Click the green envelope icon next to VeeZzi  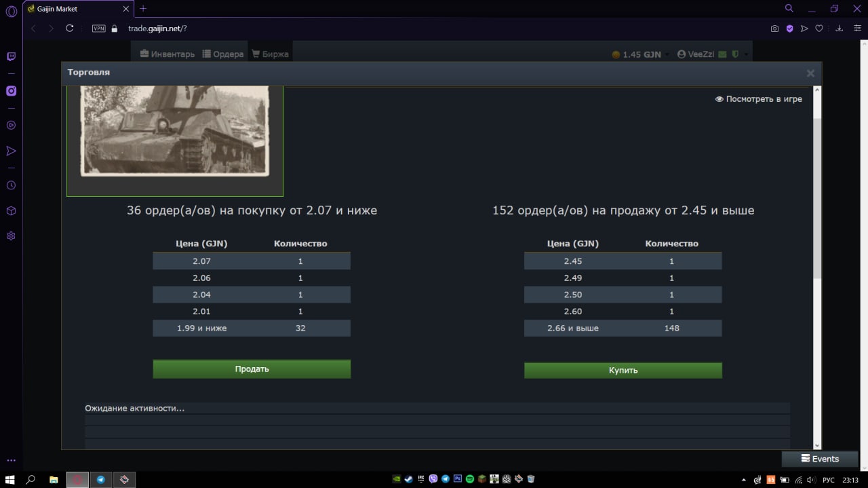[723, 54]
